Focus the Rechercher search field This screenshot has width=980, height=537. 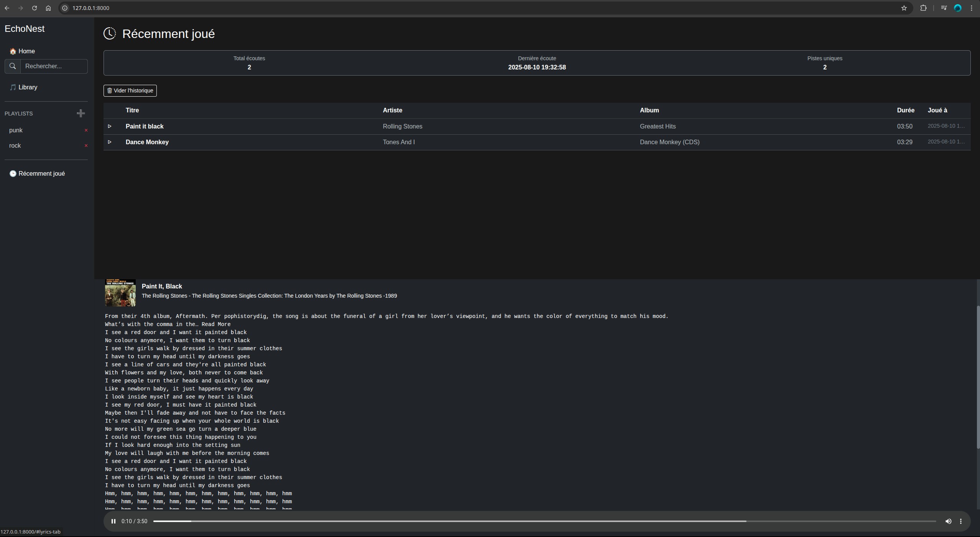[x=54, y=66]
